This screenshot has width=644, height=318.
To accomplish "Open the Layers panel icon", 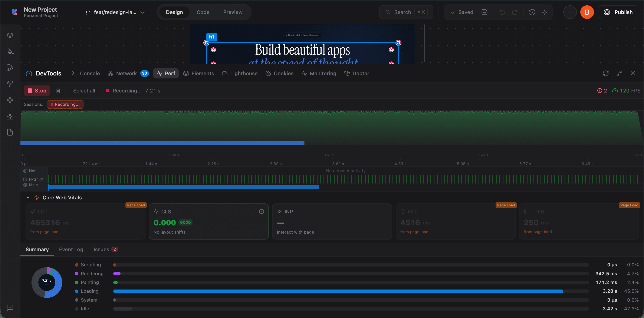I will [x=10, y=35].
